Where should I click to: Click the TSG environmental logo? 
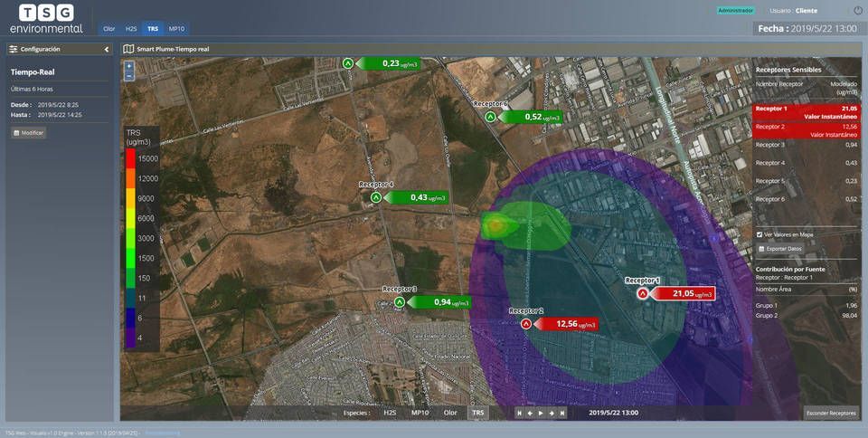pos(46,18)
